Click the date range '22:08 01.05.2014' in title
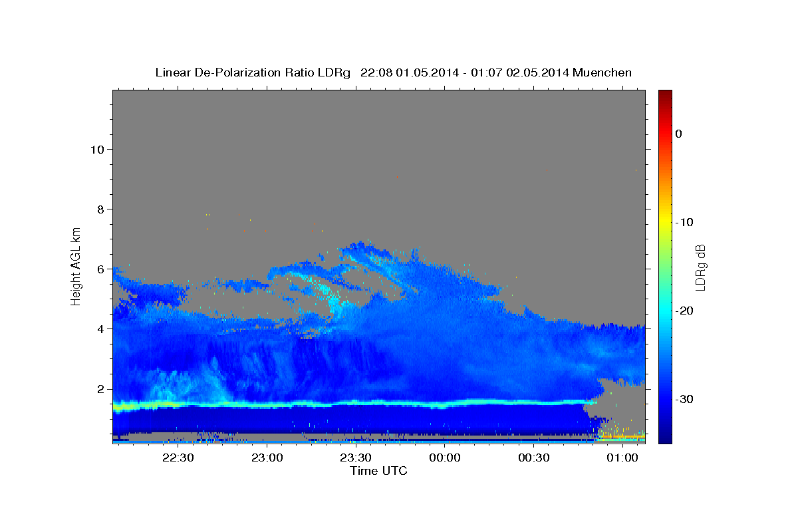Image resolution: width=798 pixels, height=532 pixels. tap(409, 72)
